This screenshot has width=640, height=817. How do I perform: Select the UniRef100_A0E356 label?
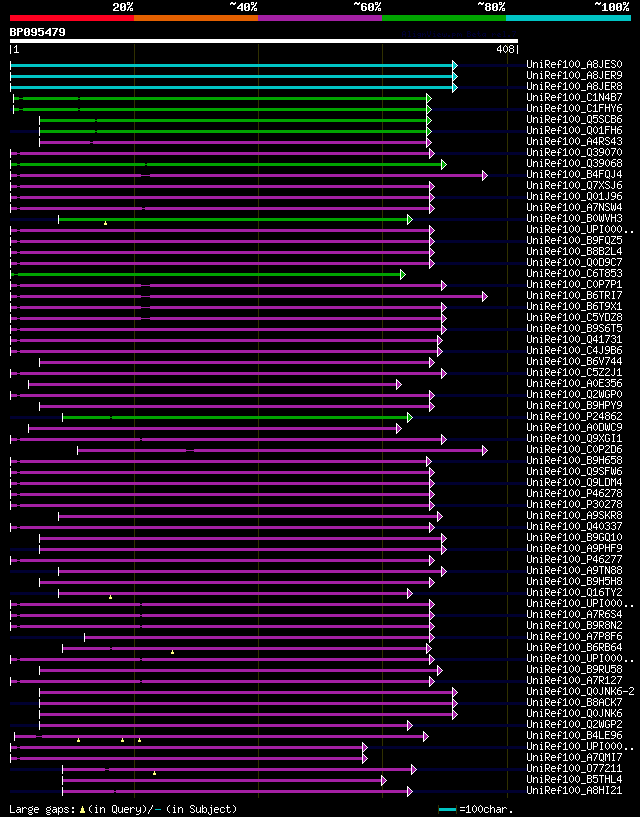[x=574, y=384]
